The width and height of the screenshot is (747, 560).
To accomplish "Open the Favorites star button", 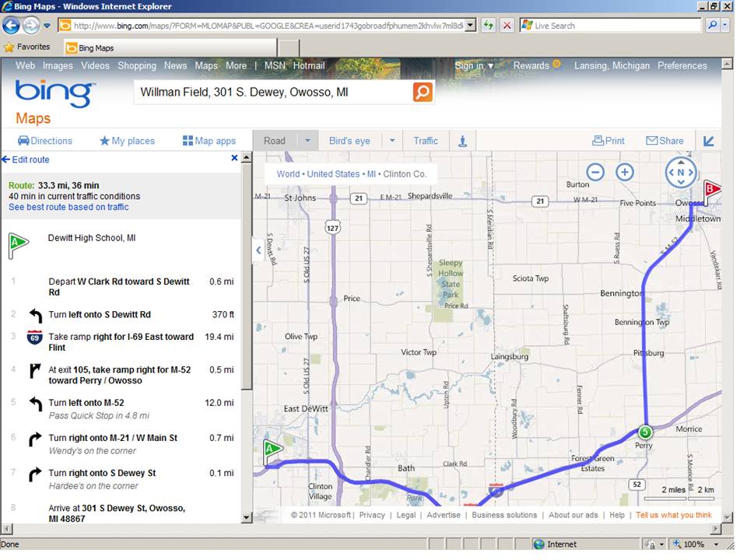I will 27,47.
